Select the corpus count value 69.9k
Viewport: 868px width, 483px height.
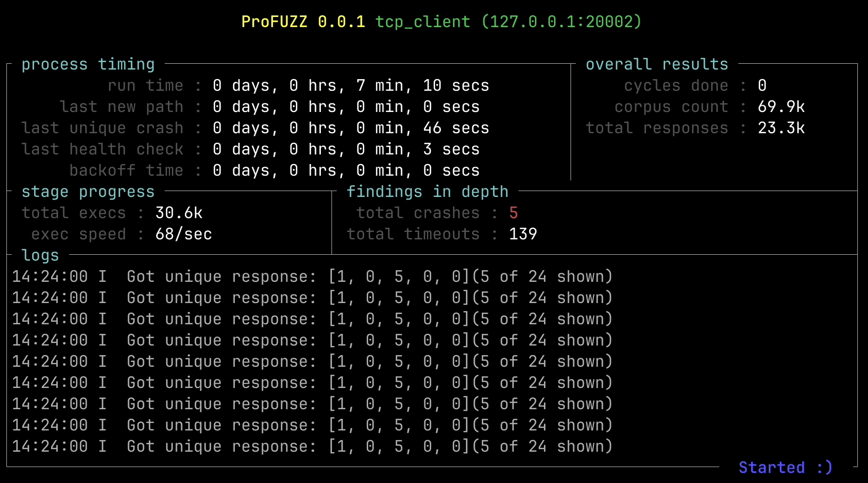click(781, 107)
